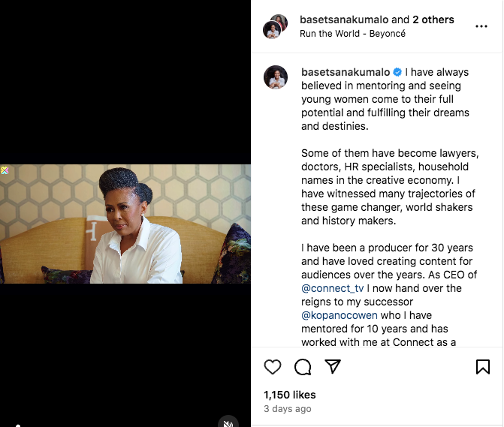504x427 pixels.
Task: Click basetsanakumalo username in the caption
Action: pos(345,73)
